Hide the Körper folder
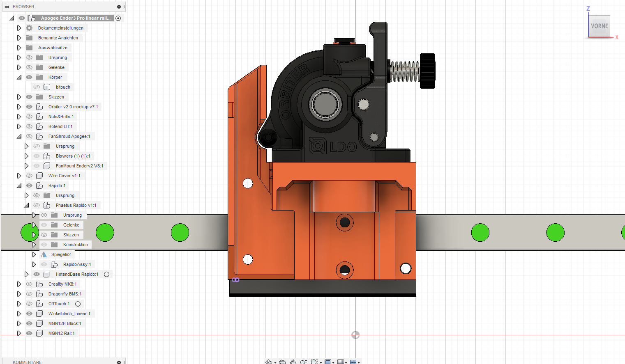This screenshot has width=625, height=364. click(29, 77)
